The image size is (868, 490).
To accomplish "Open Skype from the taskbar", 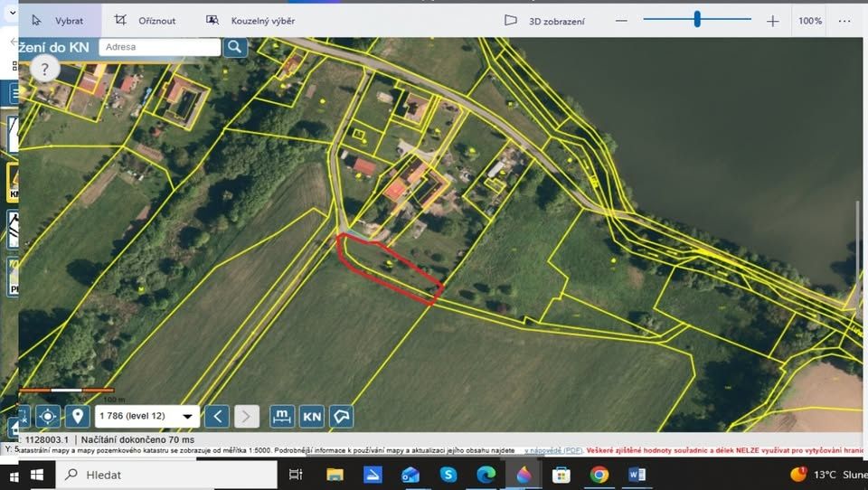I will [x=448, y=475].
